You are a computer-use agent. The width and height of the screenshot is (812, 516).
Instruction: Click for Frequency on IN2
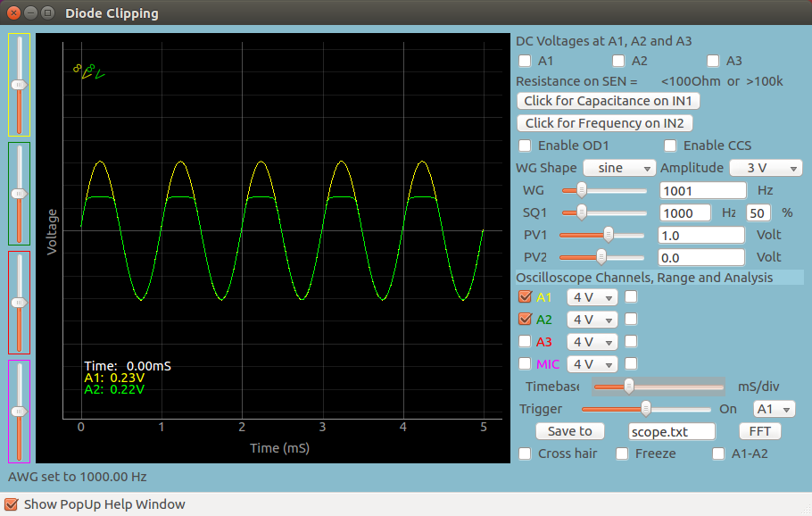[604, 123]
